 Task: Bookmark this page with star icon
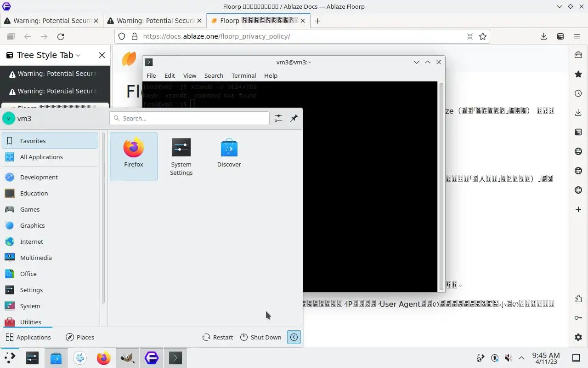click(x=483, y=36)
